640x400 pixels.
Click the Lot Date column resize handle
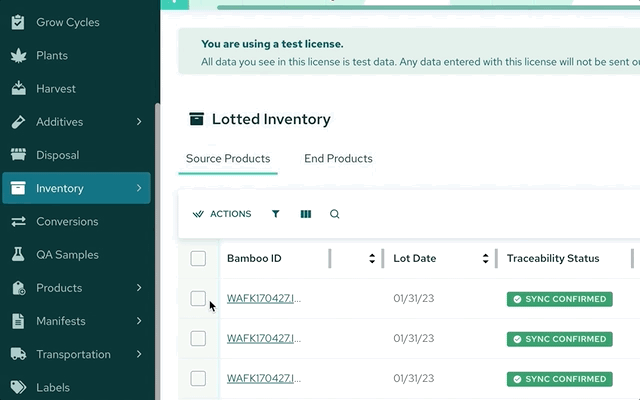pos(496,258)
